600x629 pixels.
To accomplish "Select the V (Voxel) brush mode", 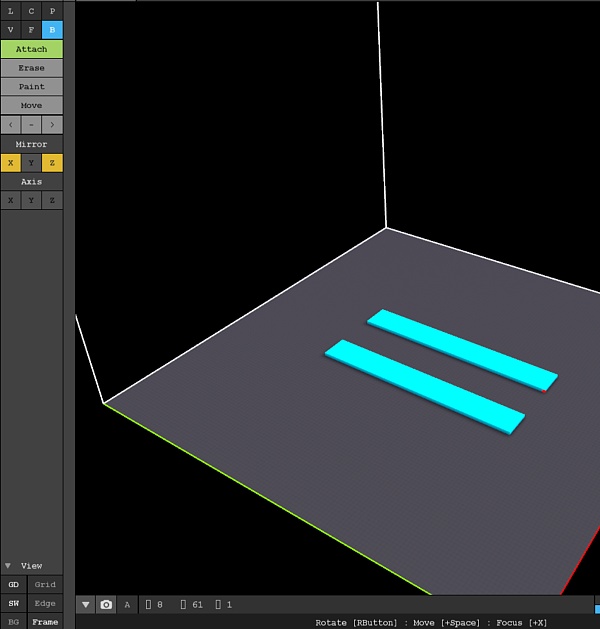I will click(10, 30).
